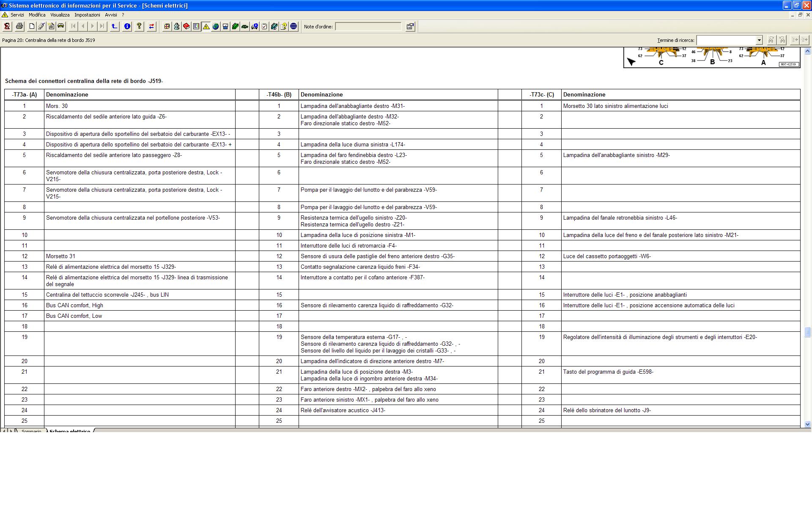
Task: Open the Impostazioni menu
Action: (87, 15)
